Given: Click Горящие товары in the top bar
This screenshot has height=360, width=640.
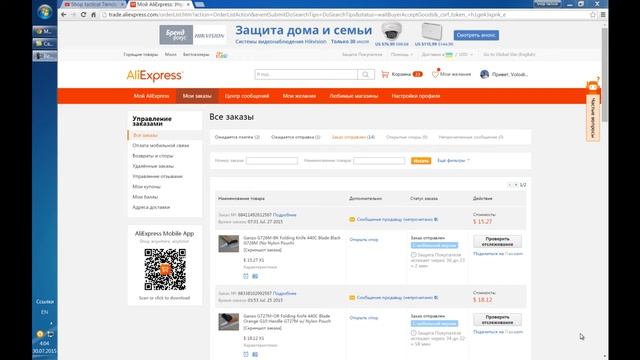Looking at the screenshot, I should point(140,55).
